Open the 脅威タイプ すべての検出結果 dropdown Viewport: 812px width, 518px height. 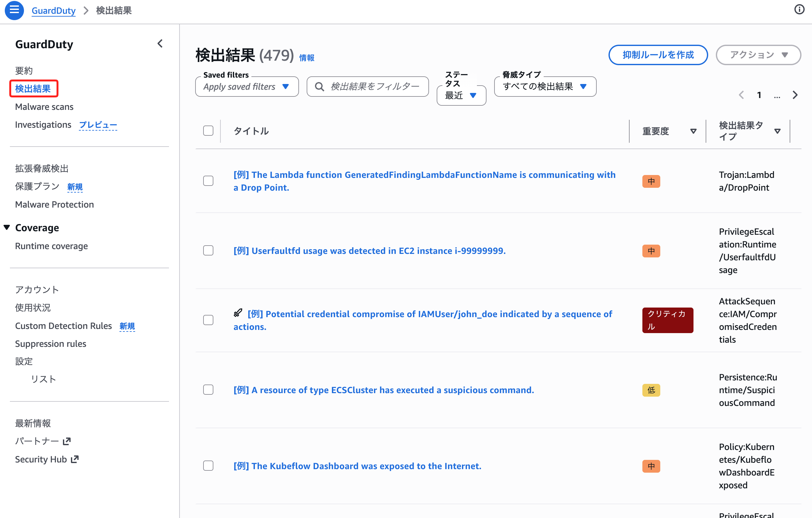[x=545, y=87]
